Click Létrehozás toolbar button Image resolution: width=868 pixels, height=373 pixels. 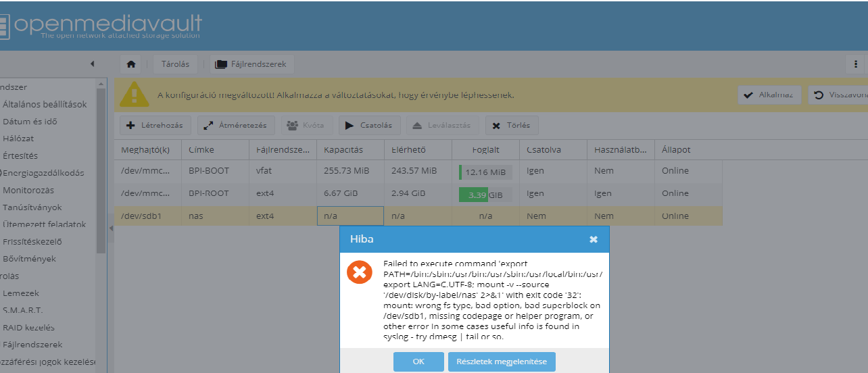(155, 125)
